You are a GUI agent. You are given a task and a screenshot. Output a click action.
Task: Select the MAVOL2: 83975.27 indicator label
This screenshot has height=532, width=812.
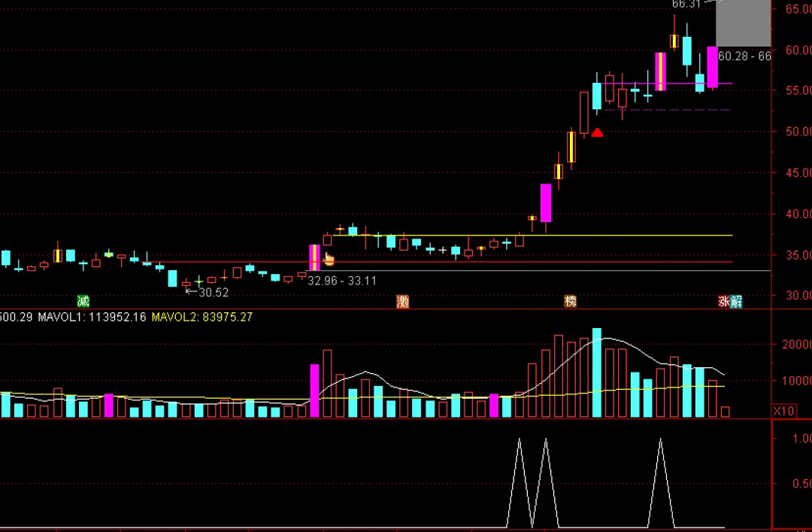point(202,317)
